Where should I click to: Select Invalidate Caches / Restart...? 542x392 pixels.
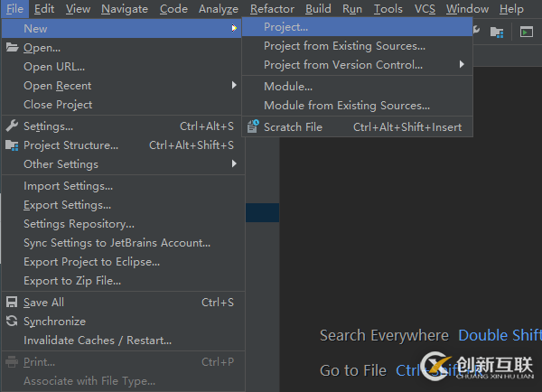tap(97, 341)
